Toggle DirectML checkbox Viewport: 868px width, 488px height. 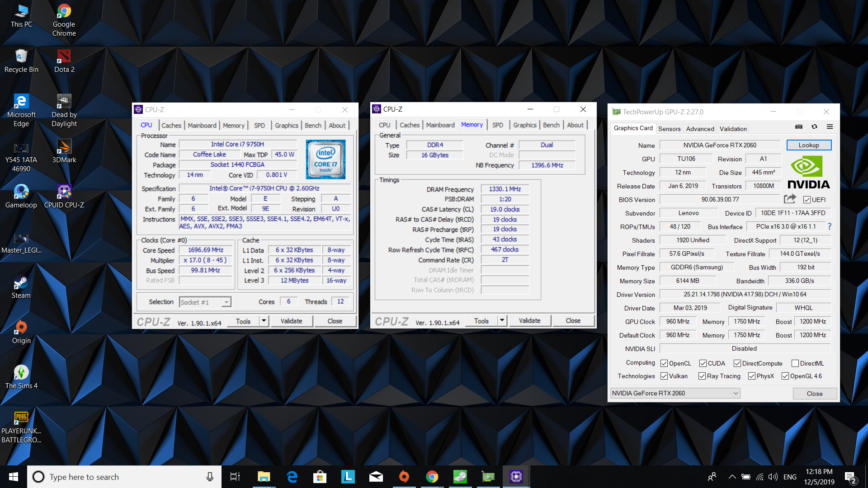pos(795,363)
